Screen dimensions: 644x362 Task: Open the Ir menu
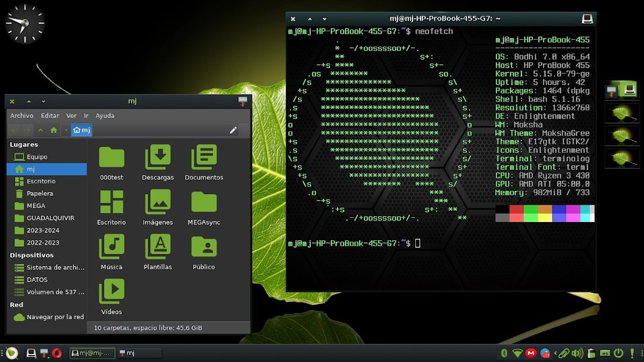[86, 115]
